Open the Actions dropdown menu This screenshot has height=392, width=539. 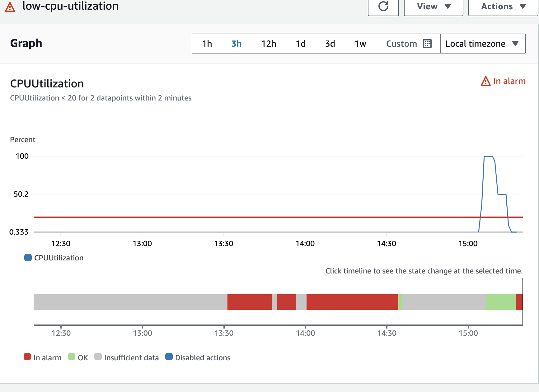(x=503, y=7)
